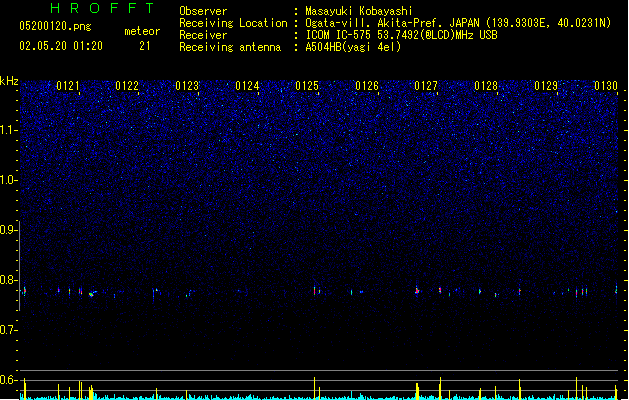
Task: Click the 0.6 kHz frequency label
Action: 8,380
